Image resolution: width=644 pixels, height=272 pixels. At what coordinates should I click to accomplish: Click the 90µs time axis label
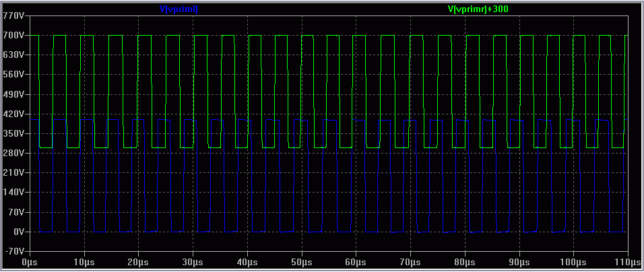coord(519,261)
